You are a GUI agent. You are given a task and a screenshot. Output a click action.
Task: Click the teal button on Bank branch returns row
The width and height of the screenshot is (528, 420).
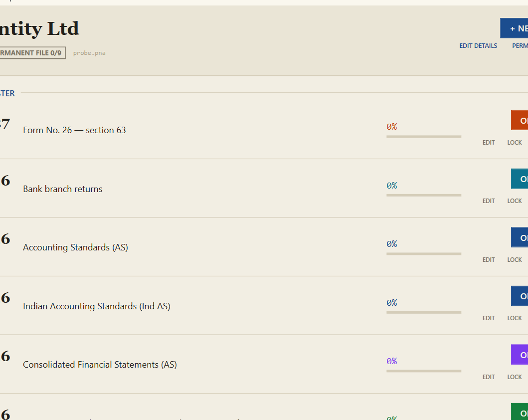point(520,179)
